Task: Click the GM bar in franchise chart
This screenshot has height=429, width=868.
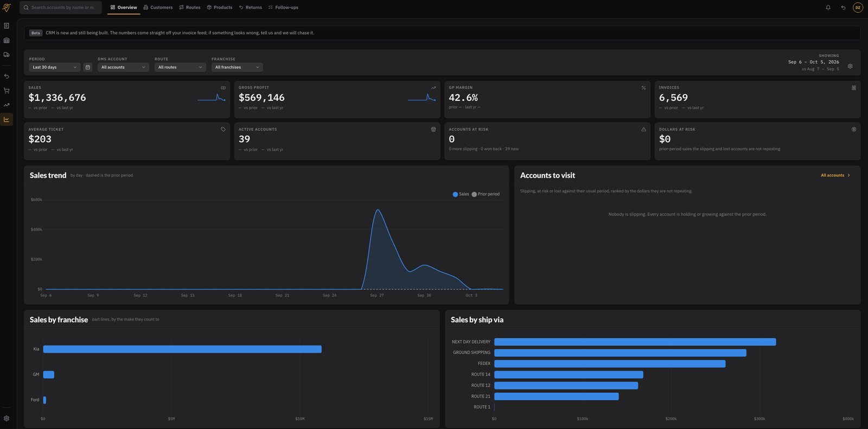Action: (48, 375)
